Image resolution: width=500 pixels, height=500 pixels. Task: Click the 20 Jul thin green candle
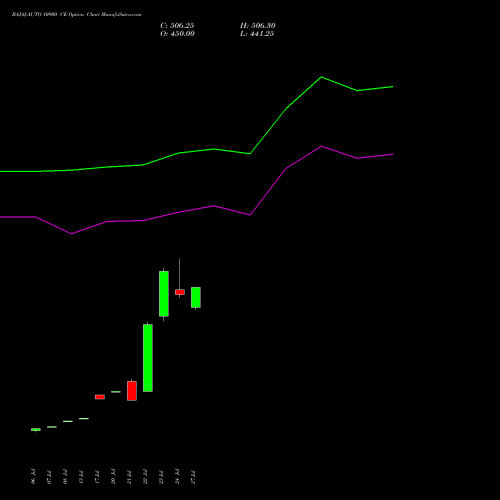pos(116,392)
